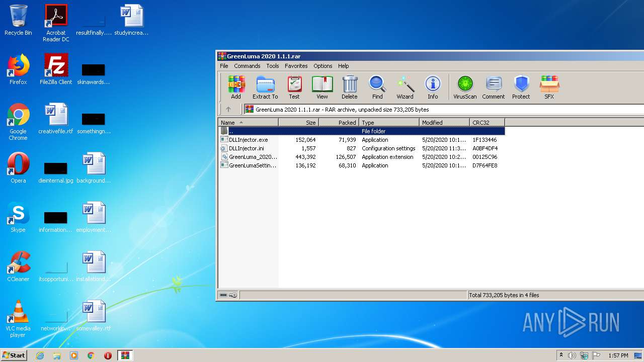Select the VLC media player desktop icon

pyautogui.click(x=18, y=319)
